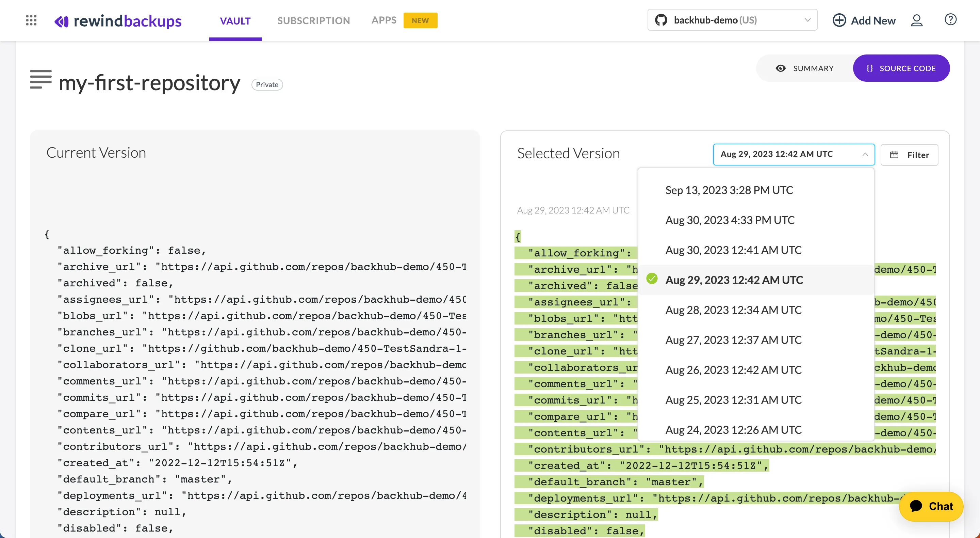
Task: Click "contributors_url" line in Current Version
Action: click(x=262, y=447)
